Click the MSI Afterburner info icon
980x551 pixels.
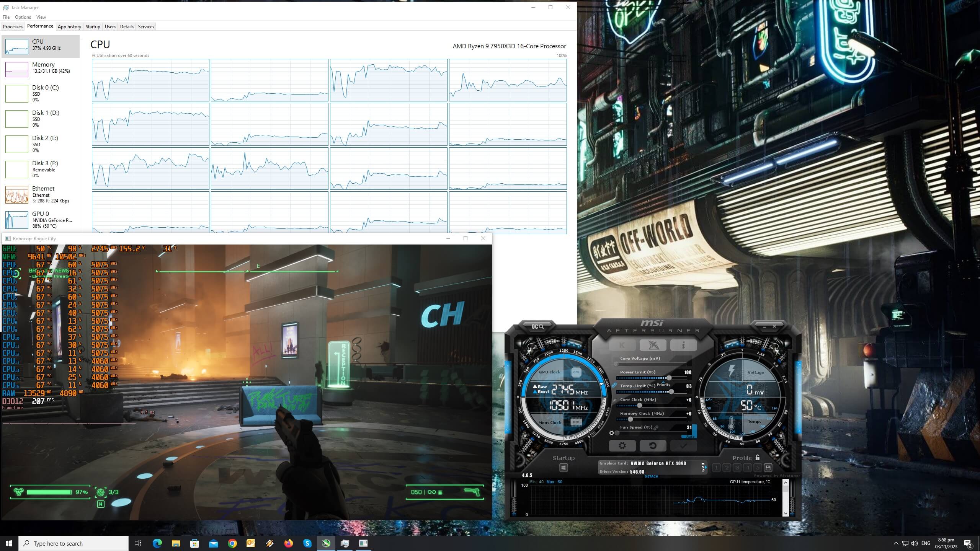click(683, 345)
